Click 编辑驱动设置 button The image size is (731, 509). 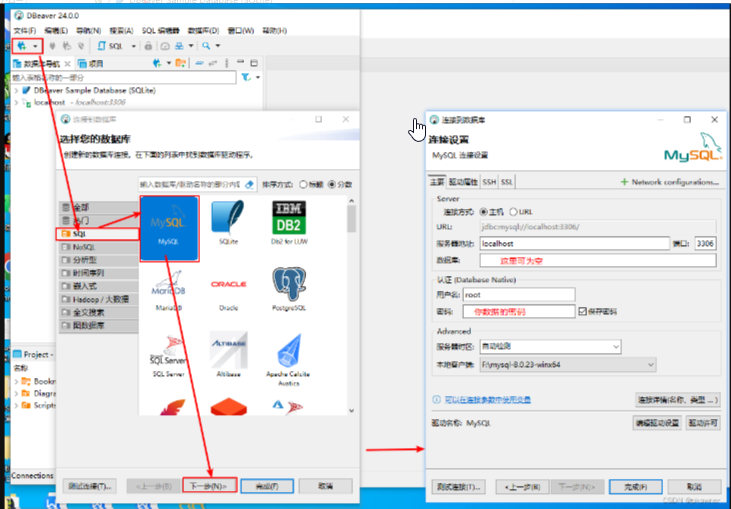(x=657, y=423)
